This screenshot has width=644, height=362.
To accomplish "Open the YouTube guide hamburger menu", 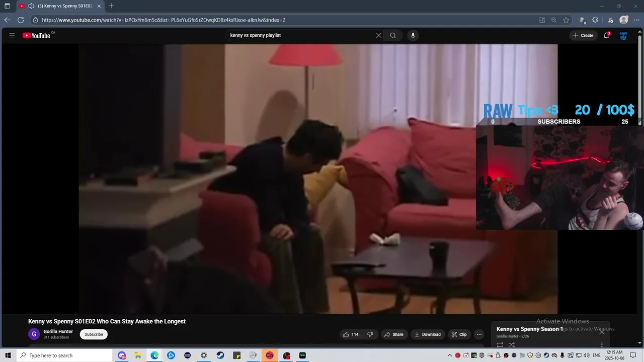I will [12, 35].
